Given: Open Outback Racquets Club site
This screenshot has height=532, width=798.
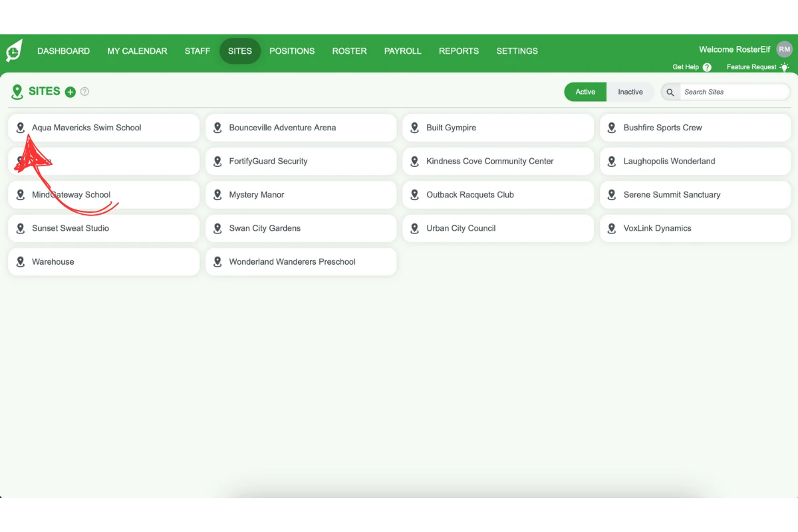Looking at the screenshot, I should pos(498,195).
